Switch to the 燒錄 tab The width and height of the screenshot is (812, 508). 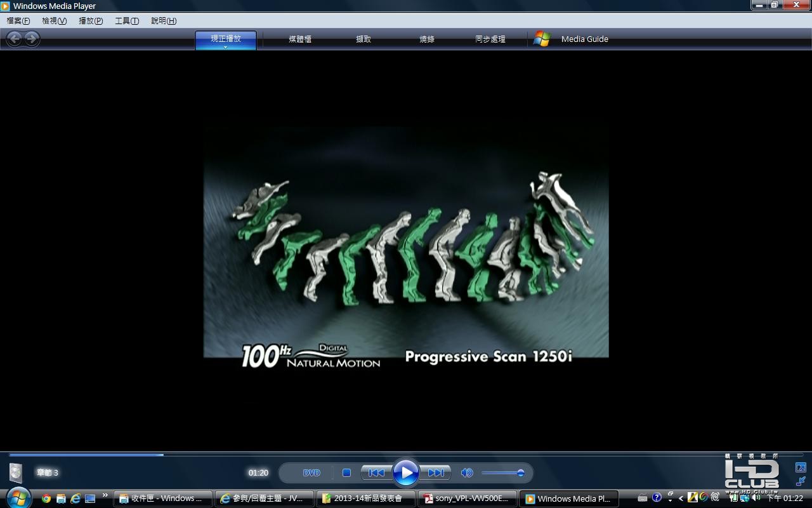coord(427,39)
